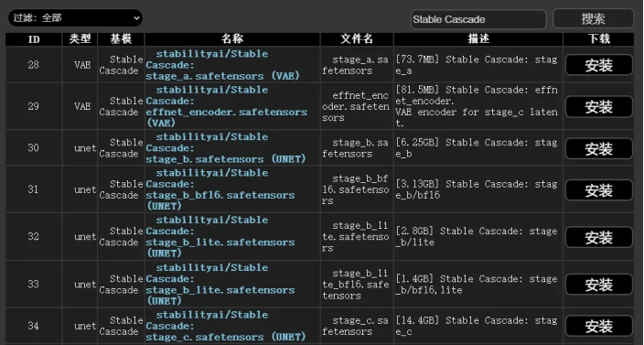This screenshot has width=644, height=345.
Task: Open the name link in row 32
Action: [220, 237]
